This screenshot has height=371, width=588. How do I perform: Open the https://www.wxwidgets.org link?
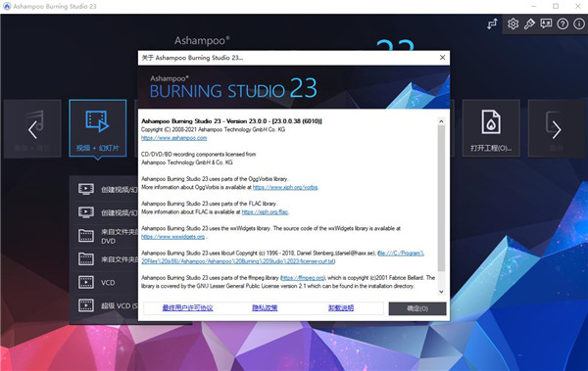point(172,237)
